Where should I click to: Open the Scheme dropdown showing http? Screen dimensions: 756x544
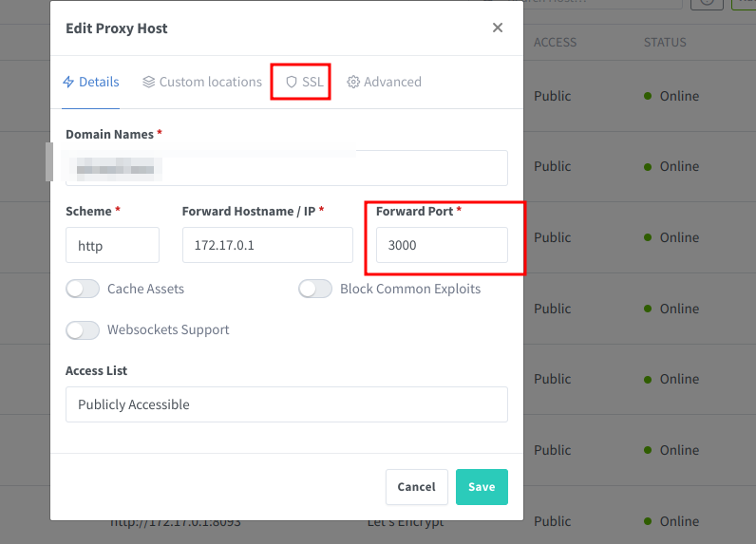pyautogui.click(x=112, y=245)
